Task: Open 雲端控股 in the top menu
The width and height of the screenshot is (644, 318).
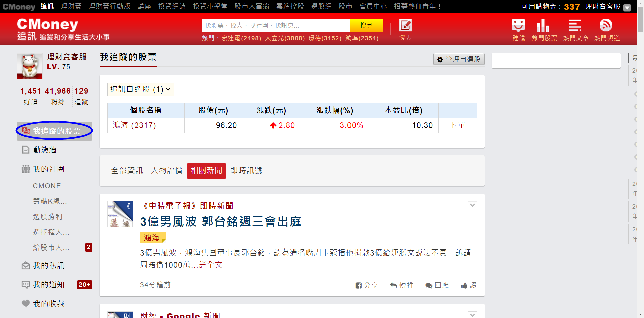Action: [x=290, y=6]
